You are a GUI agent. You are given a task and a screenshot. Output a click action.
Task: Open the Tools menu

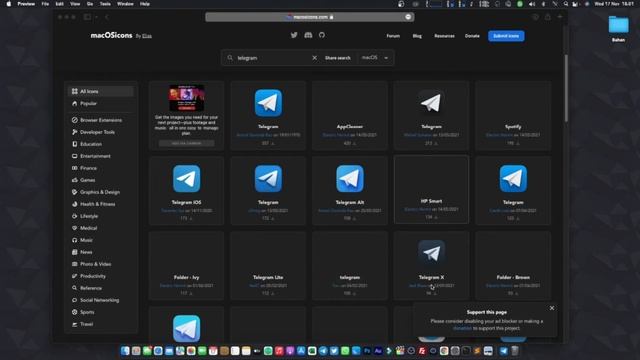(x=105, y=4)
